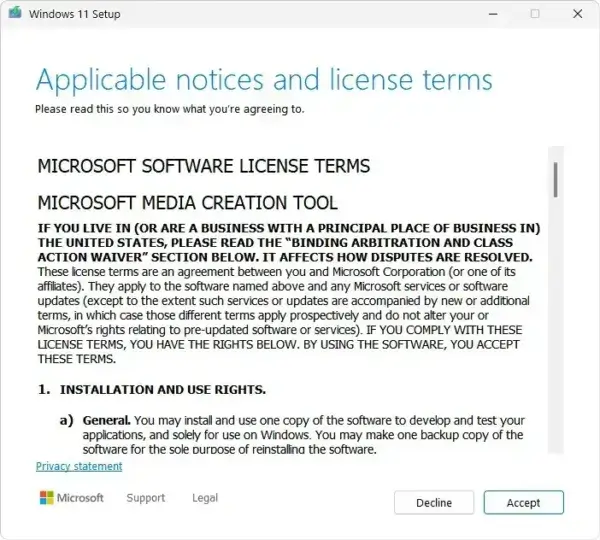Viewport: 600px width, 540px height.
Task: Click the 'a) General.' clause text
Action: click(293, 435)
